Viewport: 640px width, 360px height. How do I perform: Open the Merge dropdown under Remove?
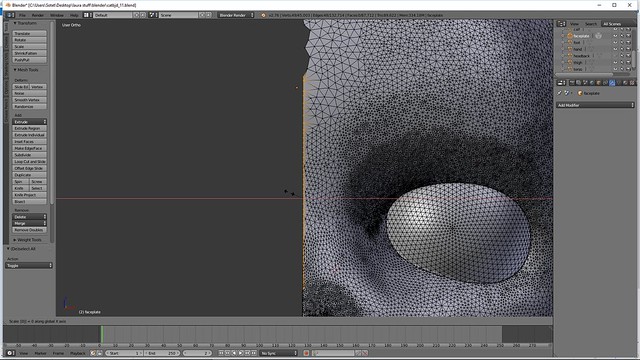click(x=29, y=223)
